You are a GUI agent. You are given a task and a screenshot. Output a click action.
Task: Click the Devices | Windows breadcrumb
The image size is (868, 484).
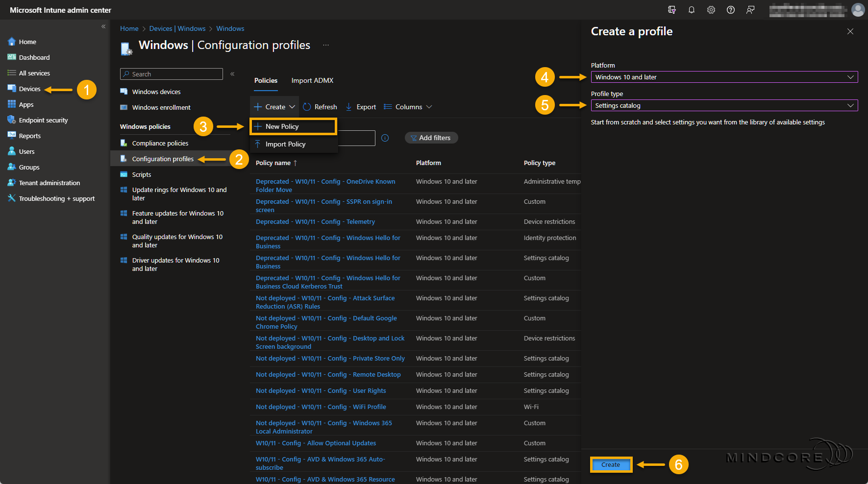177,28
